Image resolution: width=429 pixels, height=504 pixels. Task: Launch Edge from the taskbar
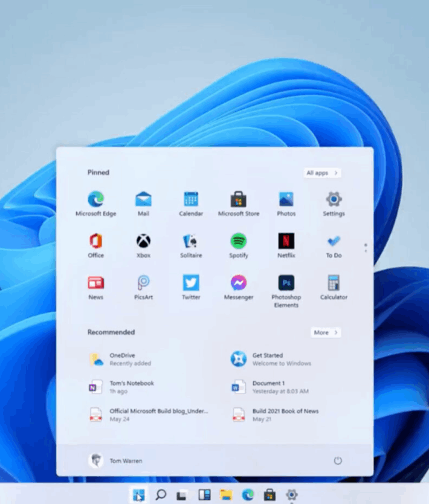tap(248, 495)
